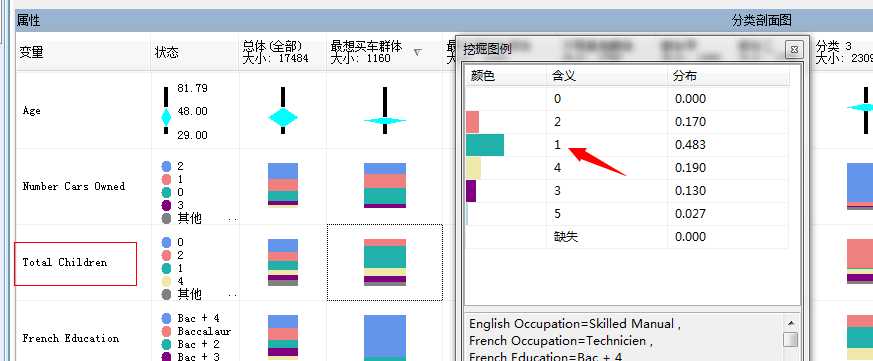The image size is (873, 361).
Task: Select the 0.130 distribution value
Action: click(x=690, y=191)
